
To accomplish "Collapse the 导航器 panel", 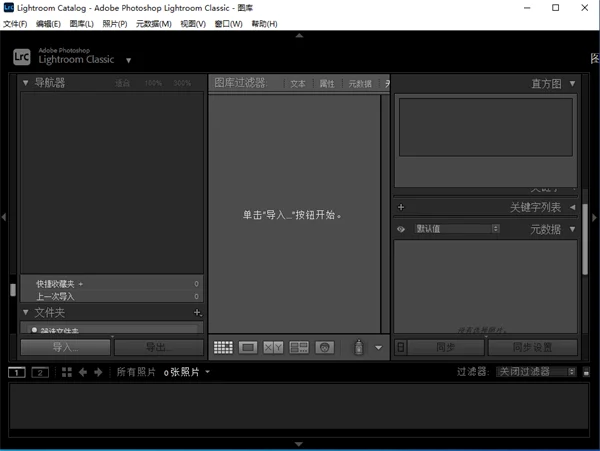I will pos(25,83).
